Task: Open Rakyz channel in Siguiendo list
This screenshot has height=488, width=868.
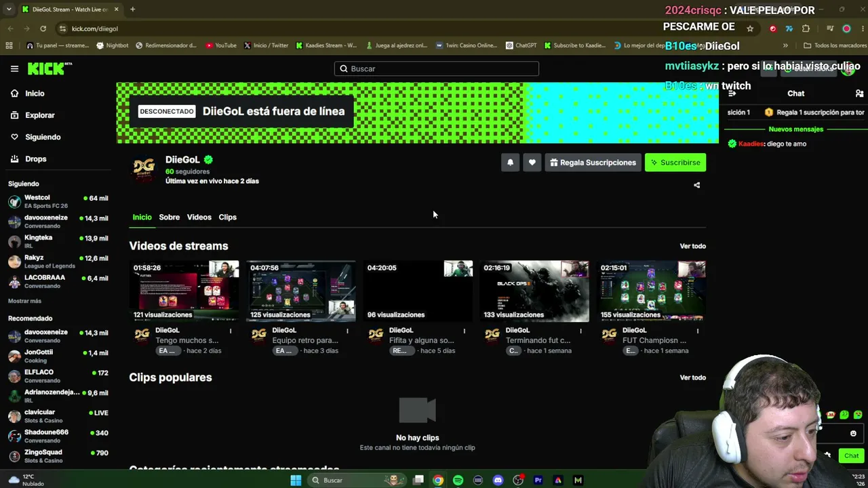Action: pyautogui.click(x=58, y=261)
